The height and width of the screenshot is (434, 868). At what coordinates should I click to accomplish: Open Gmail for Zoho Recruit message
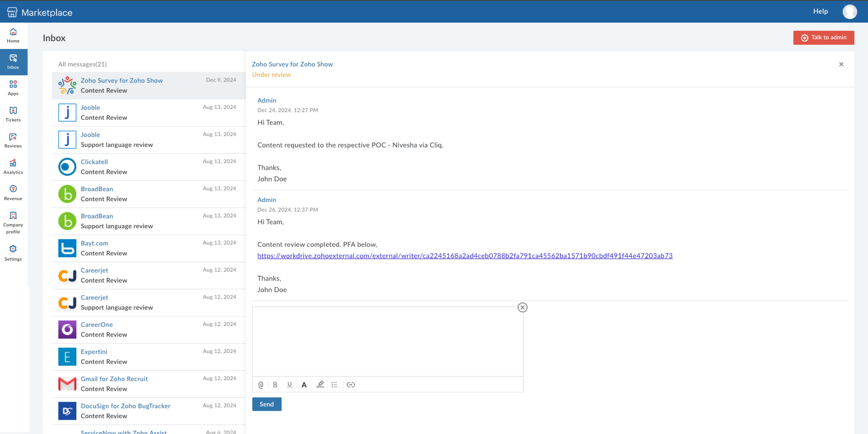point(148,384)
